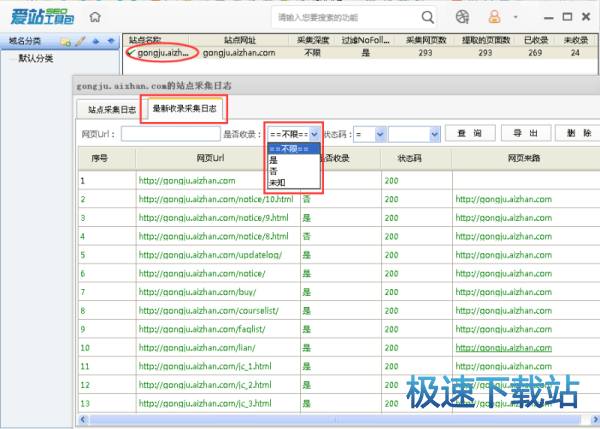
Task: Open the user account icon
Action: [x=494, y=17]
